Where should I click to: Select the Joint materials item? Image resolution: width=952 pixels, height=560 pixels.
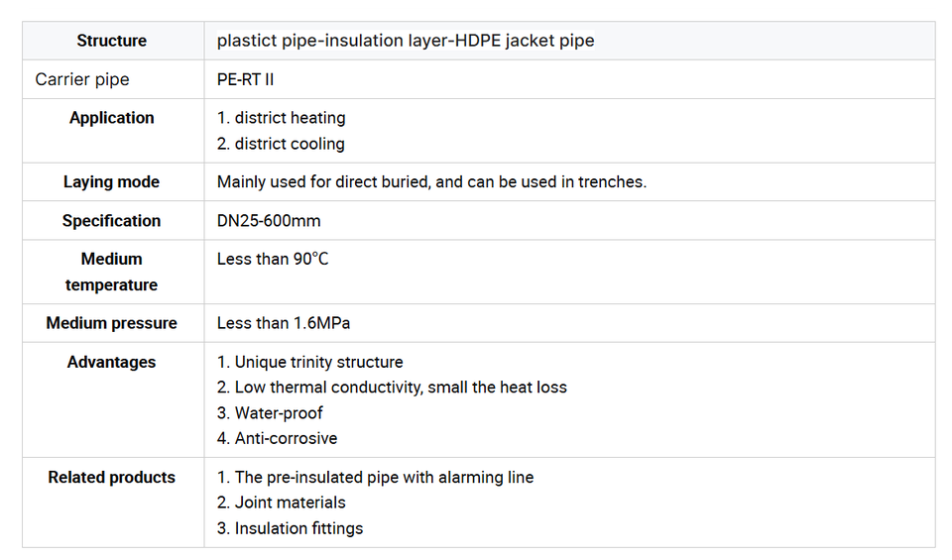click(x=281, y=503)
